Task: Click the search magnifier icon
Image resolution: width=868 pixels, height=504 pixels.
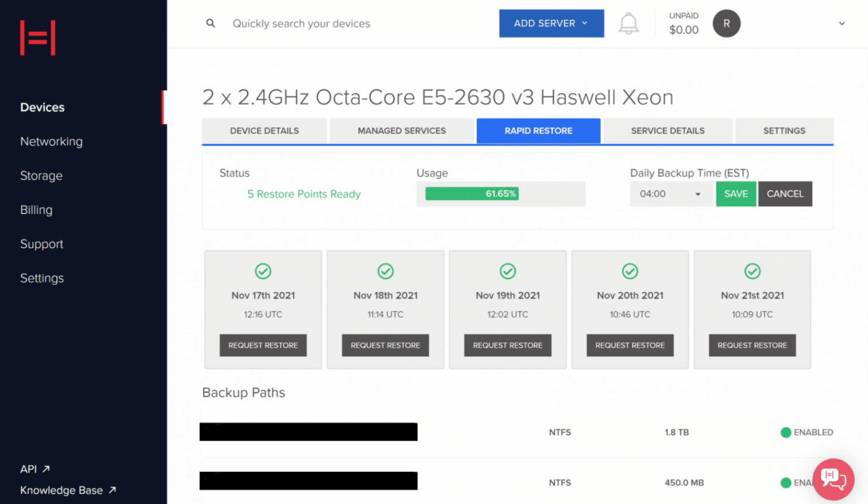Action: coord(210,23)
